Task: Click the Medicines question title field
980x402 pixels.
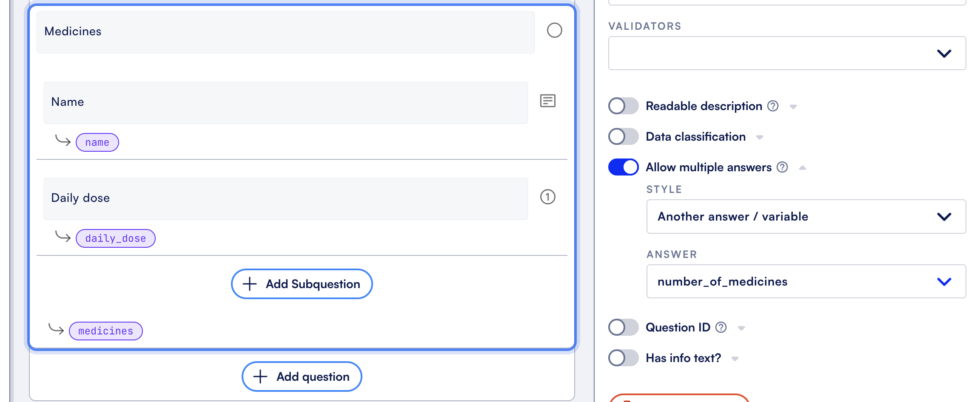Action: click(285, 32)
